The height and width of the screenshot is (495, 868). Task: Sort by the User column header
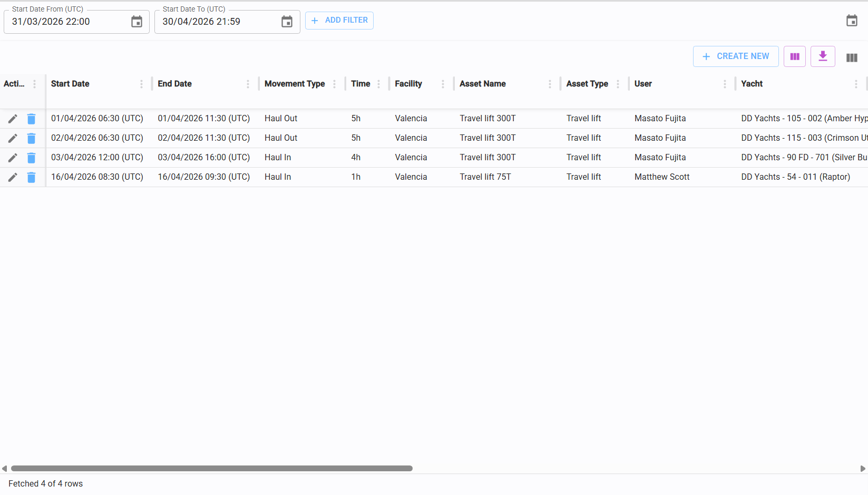pyautogui.click(x=643, y=84)
